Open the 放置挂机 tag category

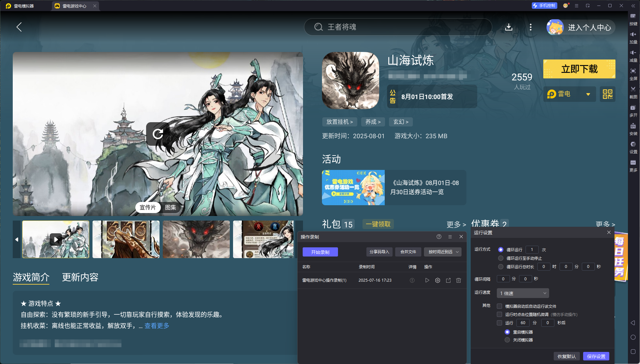click(340, 122)
